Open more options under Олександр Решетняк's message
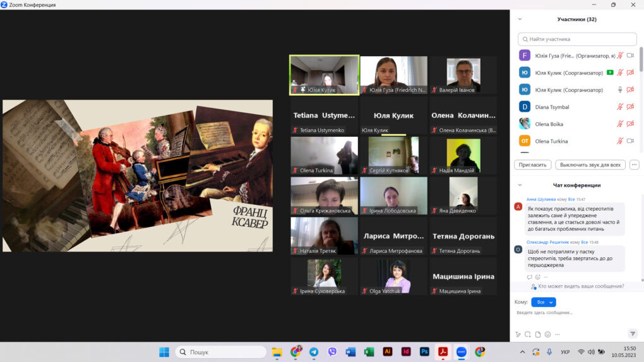The height and width of the screenshot is (362, 644). click(x=546, y=277)
